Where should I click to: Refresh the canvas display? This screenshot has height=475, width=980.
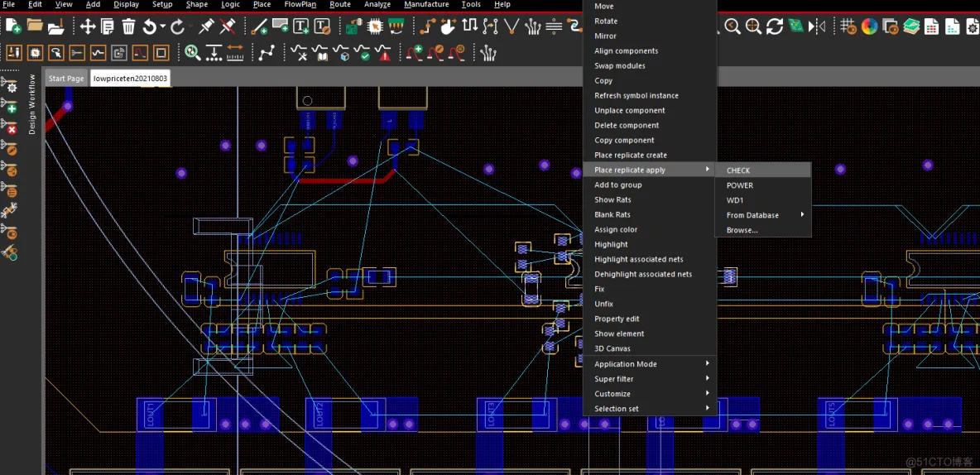pyautogui.click(x=775, y=26)
